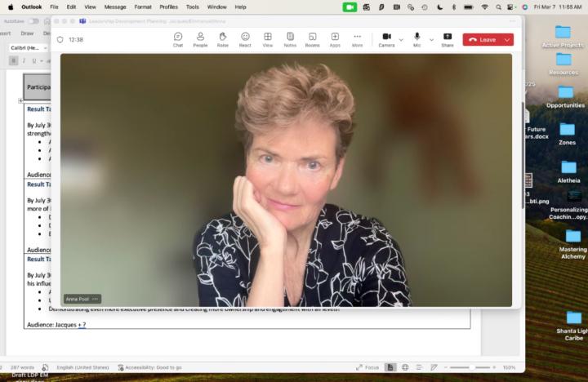Share your screen in Teams
Image resolution: width=588 pixels, height=382 pixels.
pyautogui.click(x=448, y=39)
